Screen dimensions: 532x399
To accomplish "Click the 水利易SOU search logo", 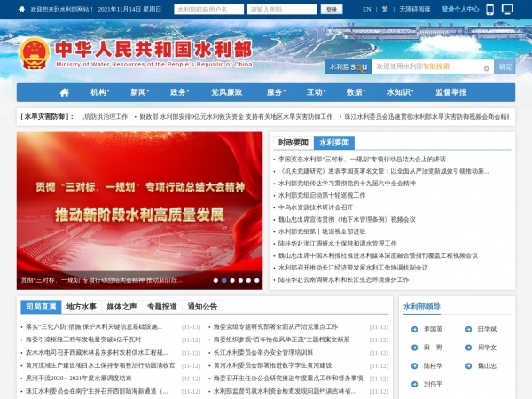I will pyautogui.click(x=348, y=66).
